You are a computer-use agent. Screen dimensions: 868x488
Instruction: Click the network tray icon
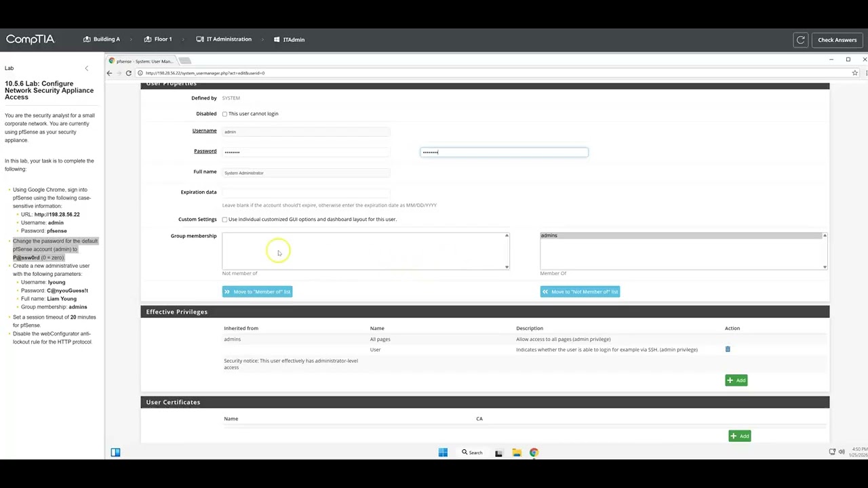pos(832,451)
